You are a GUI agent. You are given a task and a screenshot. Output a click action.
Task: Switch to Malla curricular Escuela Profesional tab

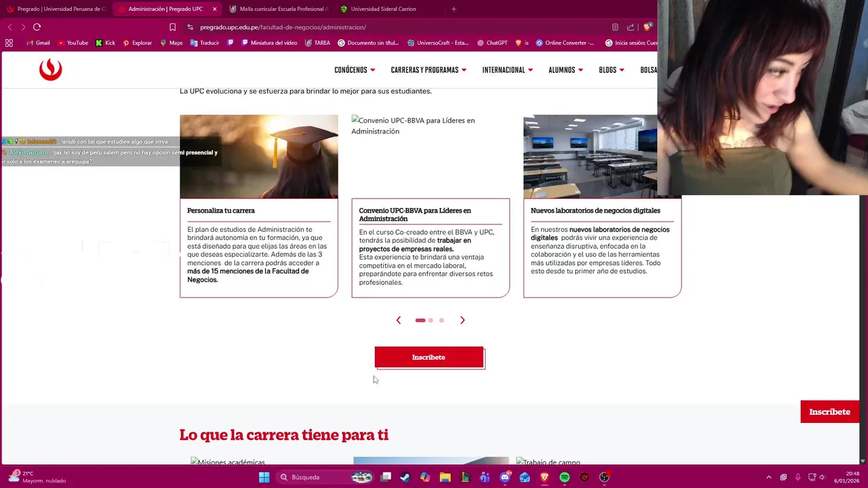tap(278, 9)
